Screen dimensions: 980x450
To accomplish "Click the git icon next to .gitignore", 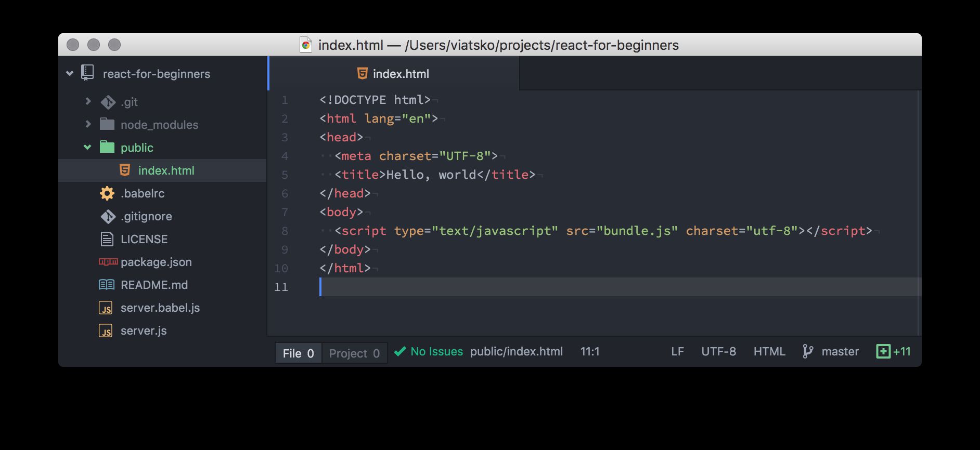I will 108,216.
